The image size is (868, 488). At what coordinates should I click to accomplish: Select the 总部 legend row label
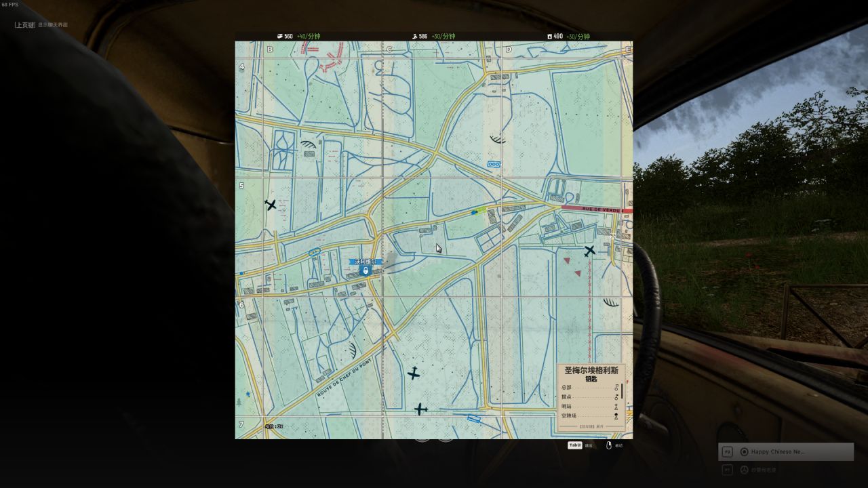point(566,388)
